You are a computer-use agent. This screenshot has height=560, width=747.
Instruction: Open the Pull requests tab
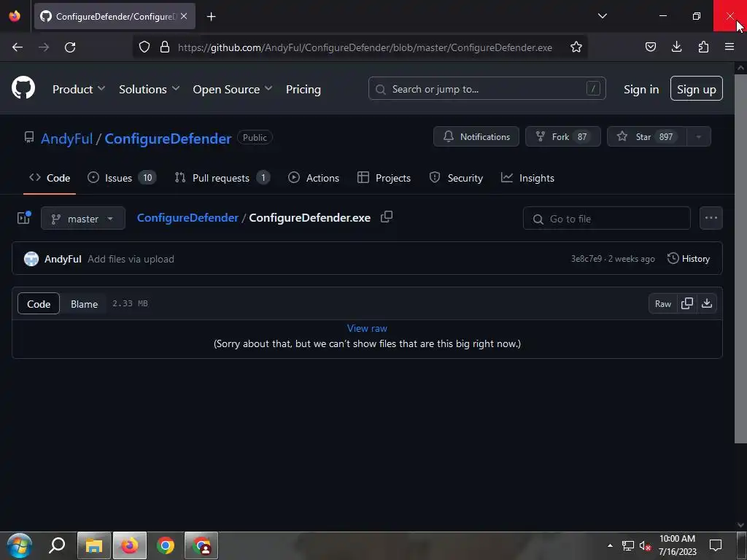click(x=222, y=178)
